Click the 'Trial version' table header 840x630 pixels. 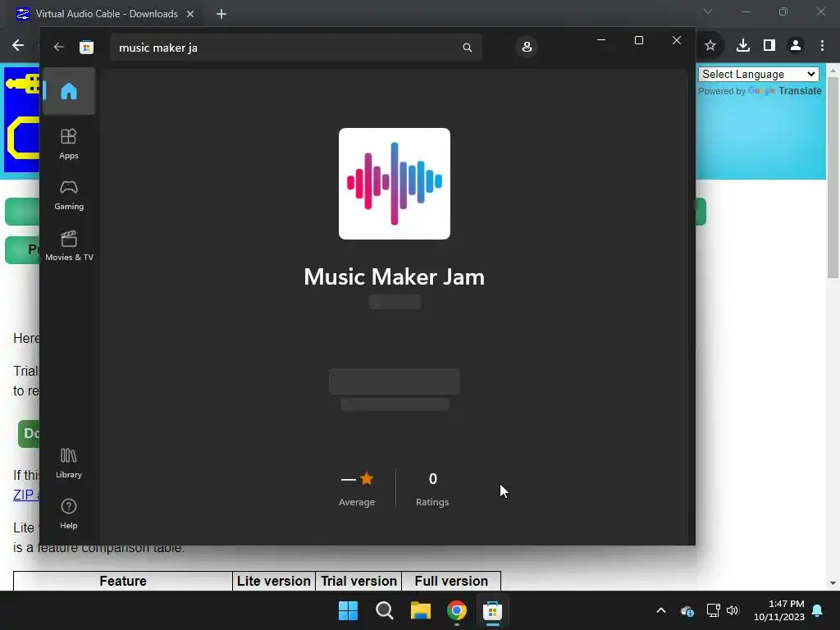tap(358, 581)
